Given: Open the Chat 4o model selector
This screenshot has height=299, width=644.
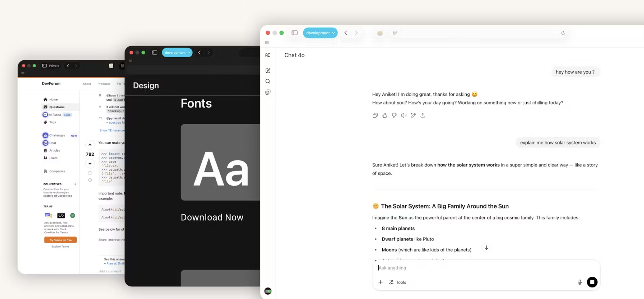Looking at the screenshot, I should pos(294,55).
